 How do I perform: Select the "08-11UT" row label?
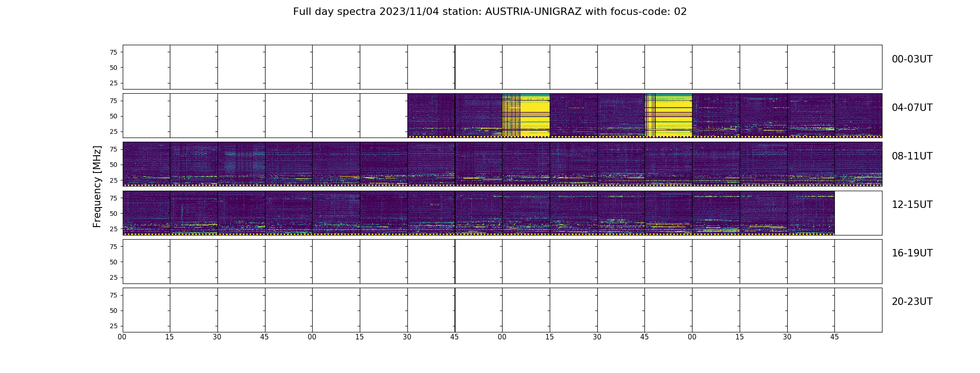tap(912, 156)
